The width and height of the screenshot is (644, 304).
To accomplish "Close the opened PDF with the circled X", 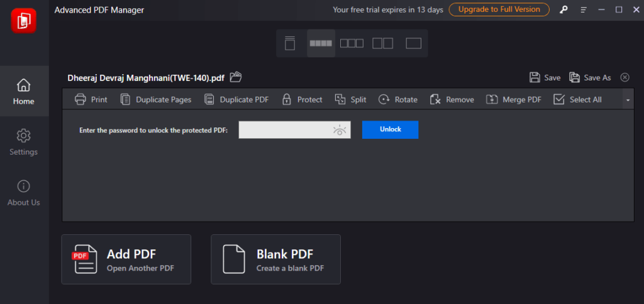I will [625, 77].
